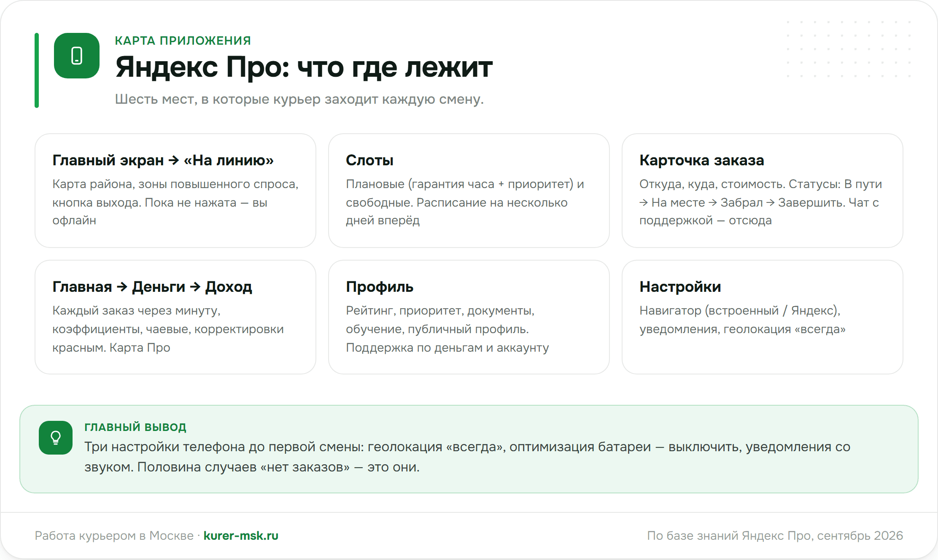Click the «ГЛАВНЫЙ ВЫВОД» label
Image resolution: width=938 pixels, height=560 pixels.
click(x=135, y=427)
